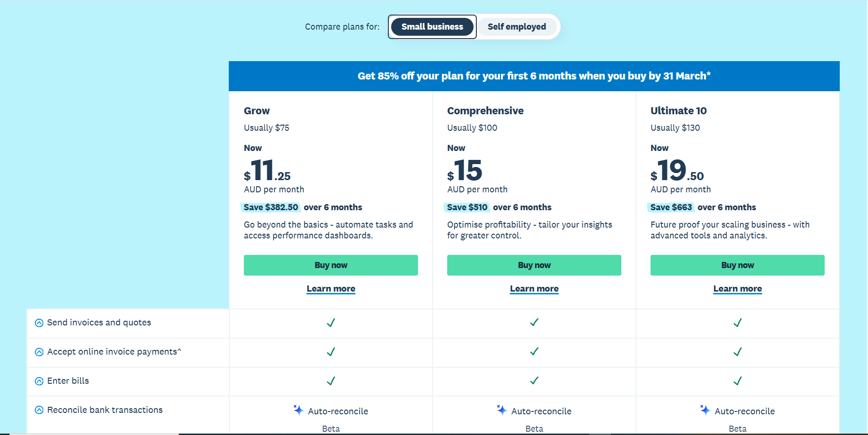The height and width of the screenshot is (435, 868).
Task: Click the checkmark for Accept online payments under Grow
Action: [x=331, y=352]
